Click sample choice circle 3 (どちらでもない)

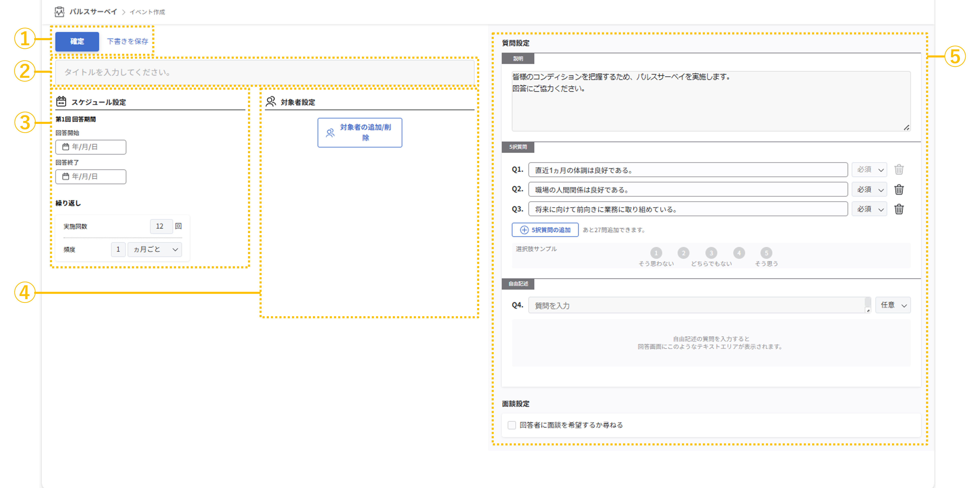pyautogui.click(x=711, y=253)
